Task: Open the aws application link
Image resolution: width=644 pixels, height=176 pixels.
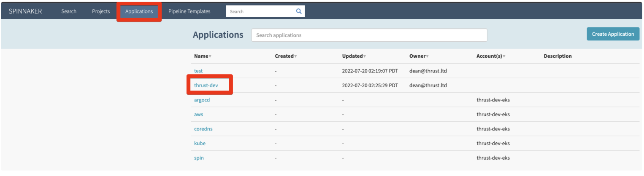Action: click(199, 115)
